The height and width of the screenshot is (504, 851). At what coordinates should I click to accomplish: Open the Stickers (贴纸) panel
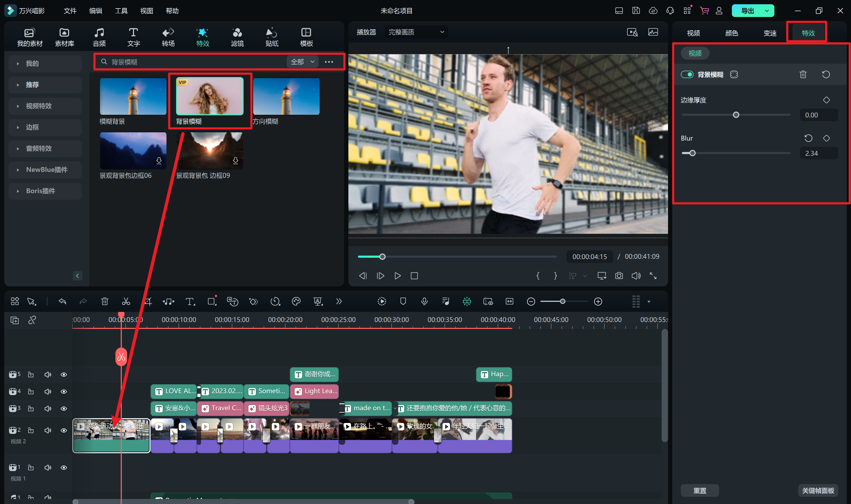pyautogui.click(x=272, y=37)
